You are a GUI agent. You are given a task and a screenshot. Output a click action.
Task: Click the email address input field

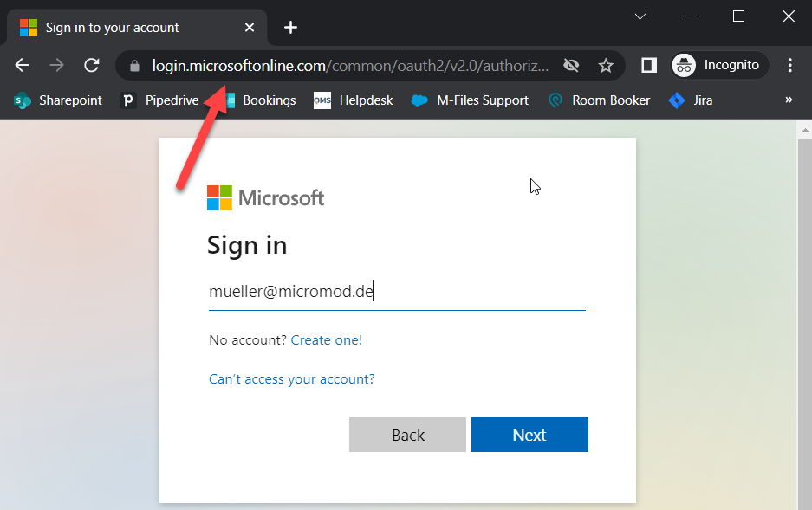click(396, 293)
